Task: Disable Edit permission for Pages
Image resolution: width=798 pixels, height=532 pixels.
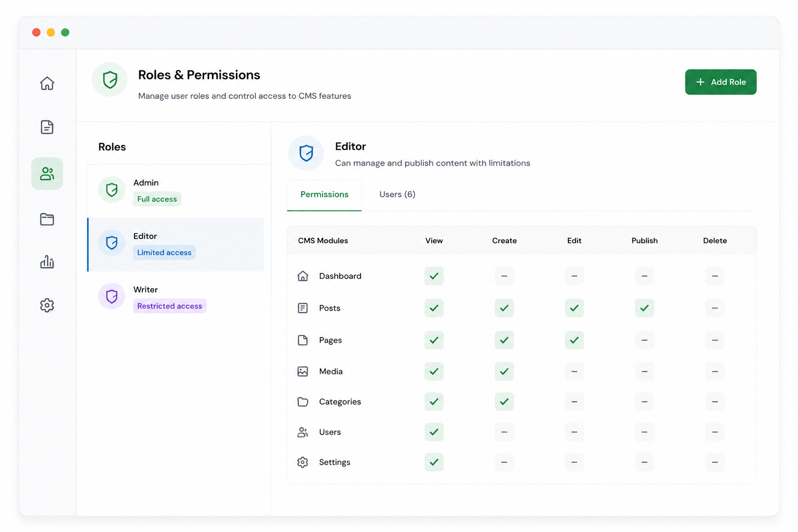Action: pos(574,340)
